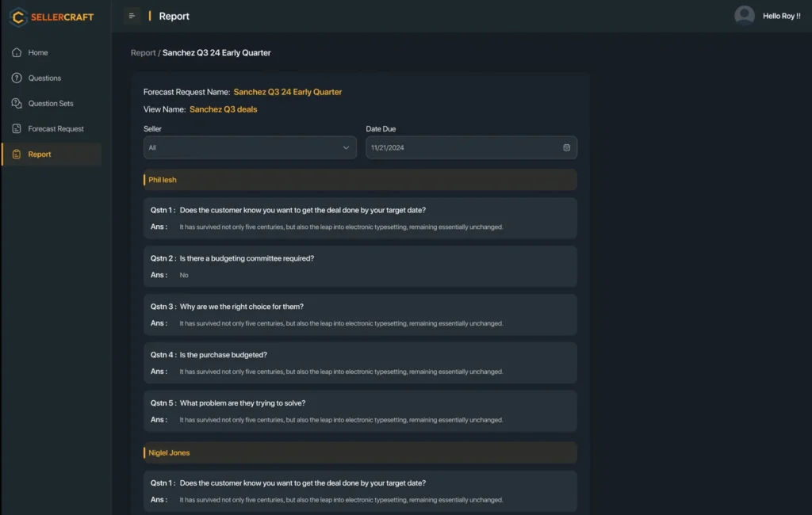Image resolution: width=812 pixels, height=515 pixels.
Task: Click the Date Due field with 11/21/2024
Action: [460, 147]
